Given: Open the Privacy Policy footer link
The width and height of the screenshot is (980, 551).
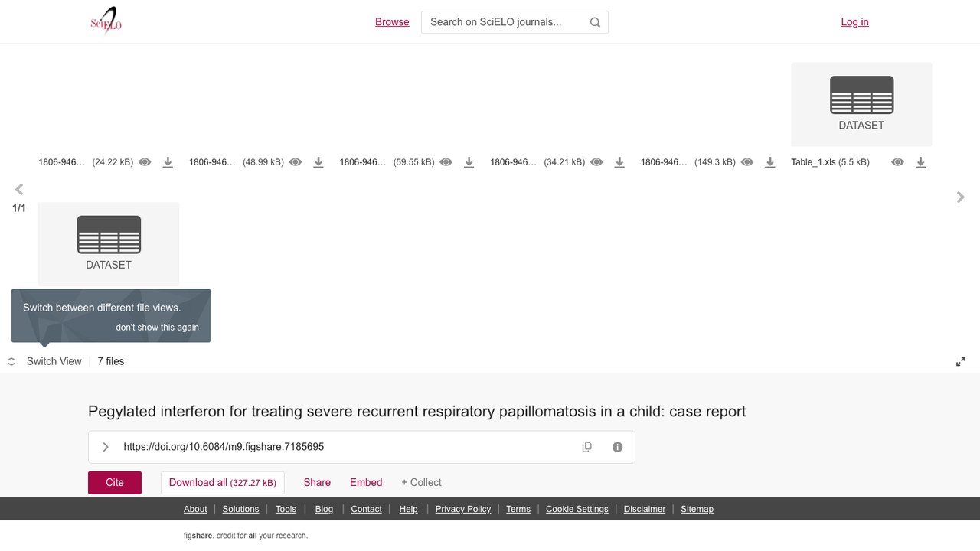Looking at the screenshot, I should [463, 509].
